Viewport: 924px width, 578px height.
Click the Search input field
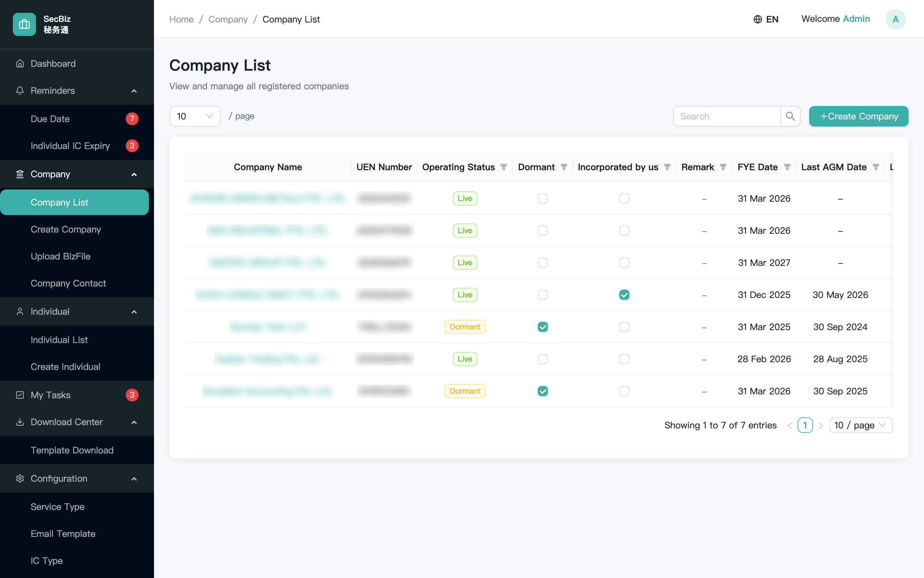(727, 116)
